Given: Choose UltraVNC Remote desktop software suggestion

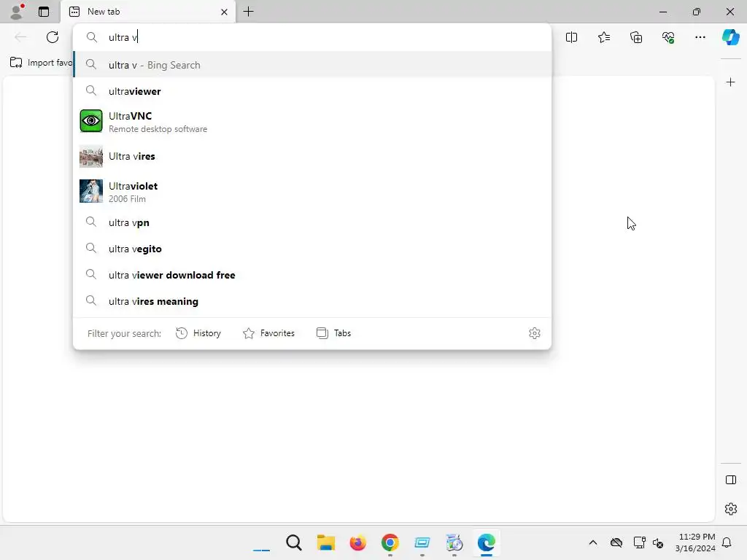Looking at the screenshot, I should coord(312,122).
